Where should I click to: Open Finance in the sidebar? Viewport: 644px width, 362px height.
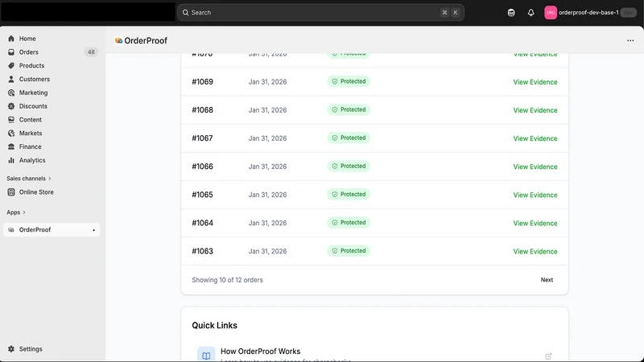(30, 147)
